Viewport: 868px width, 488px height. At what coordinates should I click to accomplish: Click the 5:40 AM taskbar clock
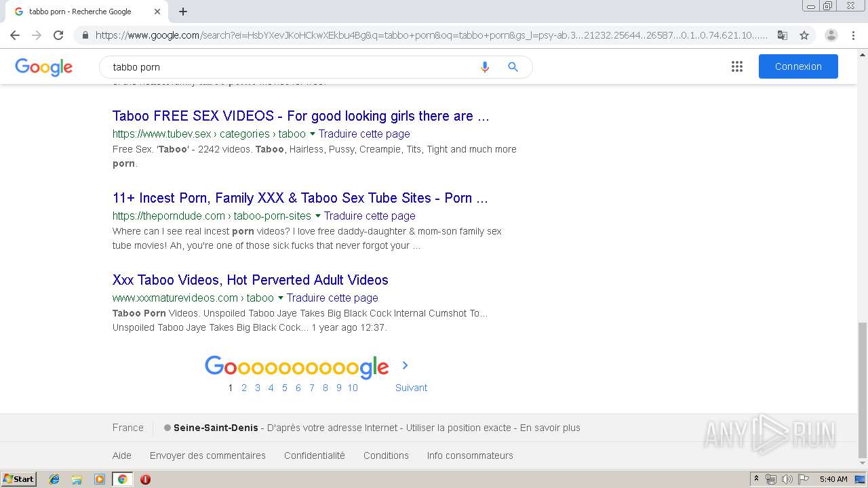(x=833, y=479)
